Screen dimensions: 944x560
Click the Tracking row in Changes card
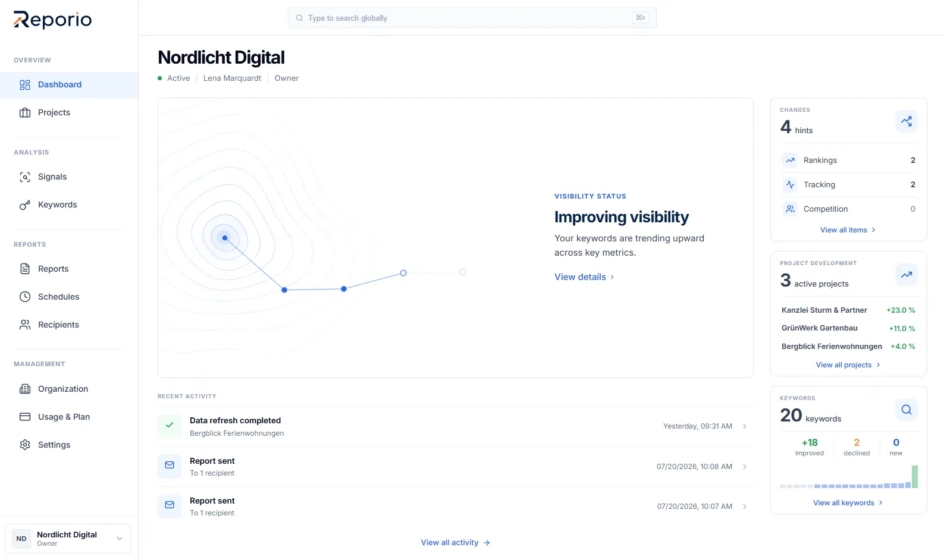pos(849,185)
